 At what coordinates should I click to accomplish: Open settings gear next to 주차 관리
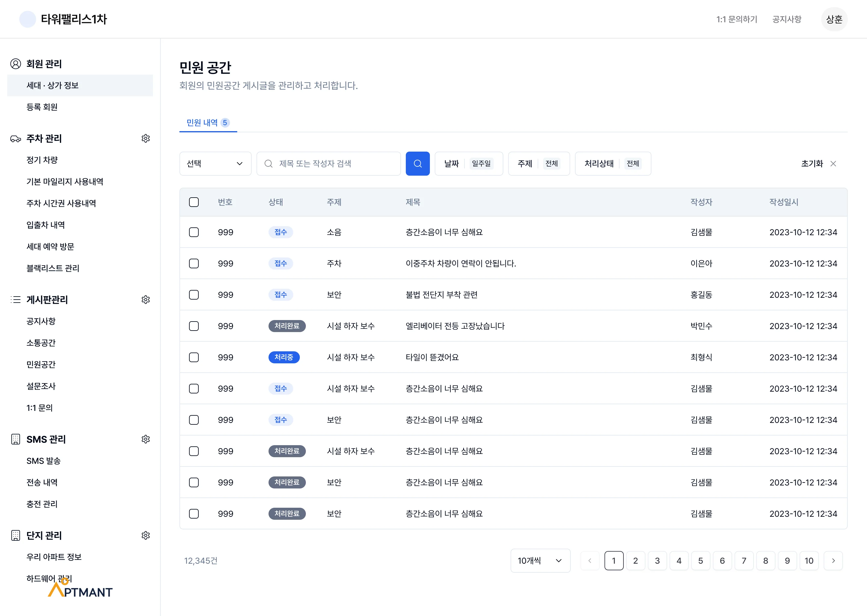point(145,138)
